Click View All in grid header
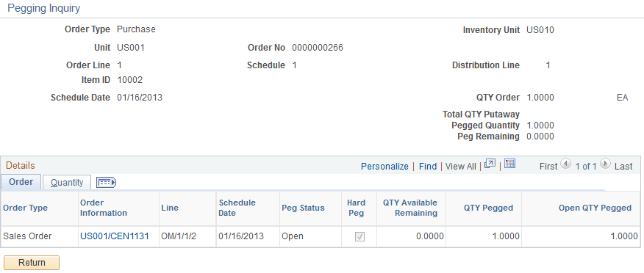The height and width of the screenshot is (273, 644). 461,166
